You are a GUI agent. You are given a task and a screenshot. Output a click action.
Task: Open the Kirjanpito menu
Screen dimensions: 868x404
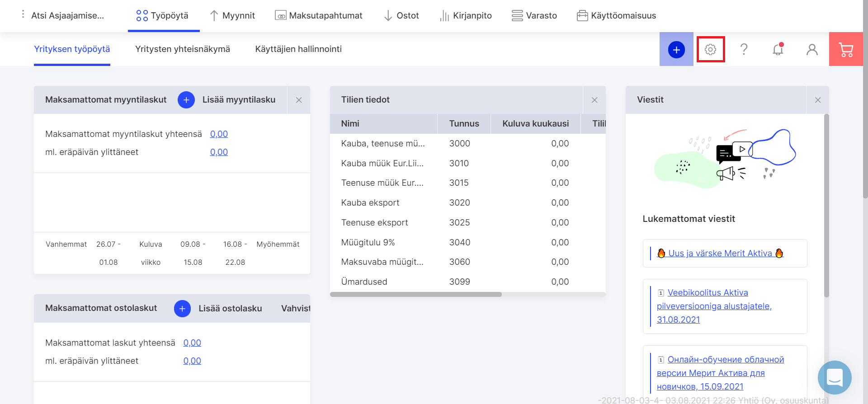466,16
